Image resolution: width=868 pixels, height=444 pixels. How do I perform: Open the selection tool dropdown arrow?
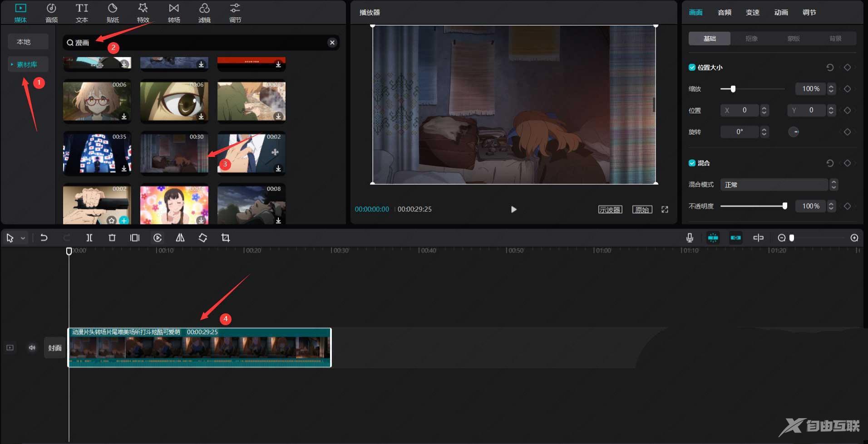(x=23, y=238)
